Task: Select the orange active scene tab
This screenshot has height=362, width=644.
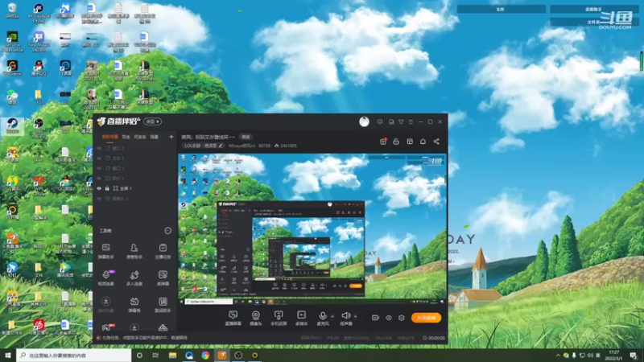Action: pos(109,137)
